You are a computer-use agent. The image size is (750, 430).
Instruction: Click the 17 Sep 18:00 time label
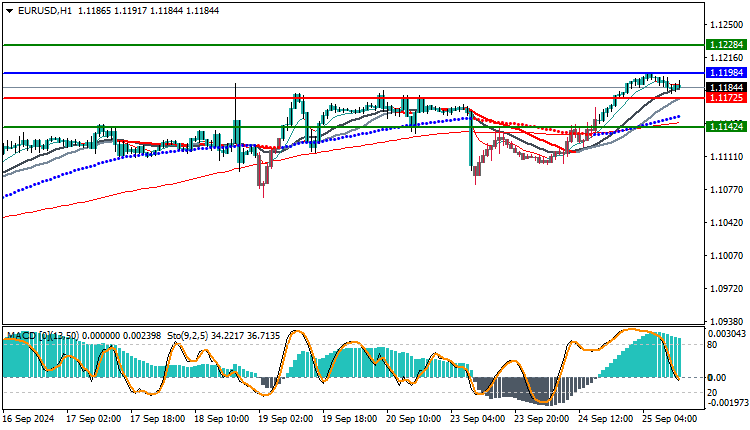(158, 419)
